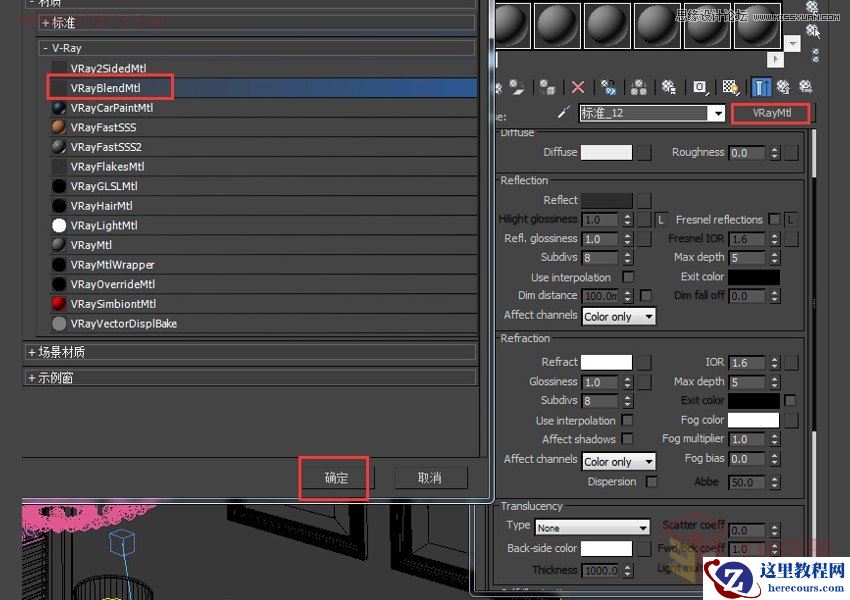Click the Go to Parent icon

782,88
